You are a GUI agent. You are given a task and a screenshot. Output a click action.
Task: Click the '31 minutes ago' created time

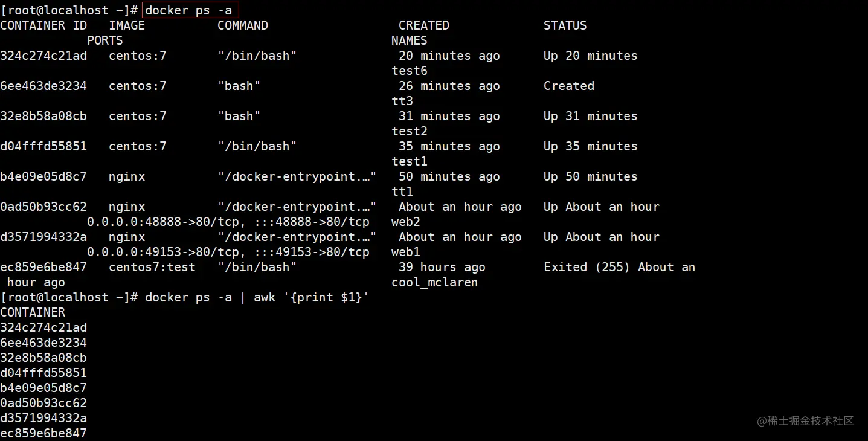(x=449, y=116)
